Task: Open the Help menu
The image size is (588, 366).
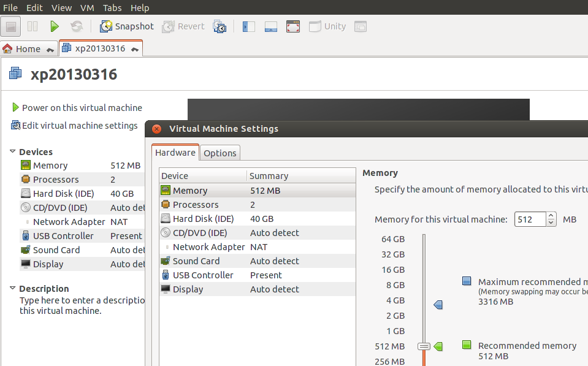Action: tap(140, 7)
